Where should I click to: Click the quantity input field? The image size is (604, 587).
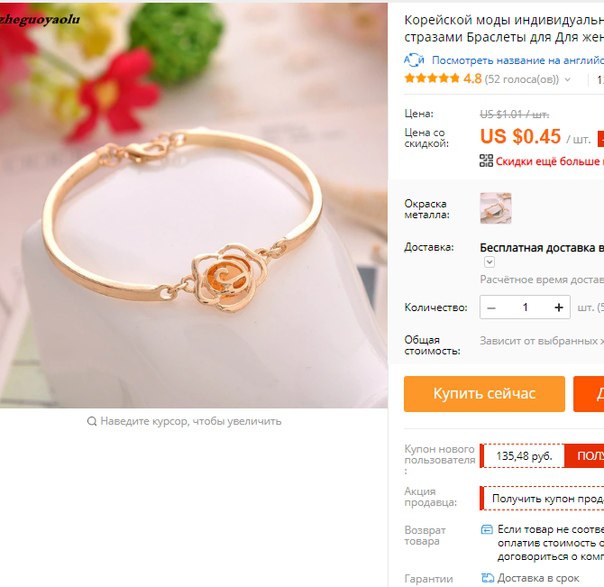point(525,307)
